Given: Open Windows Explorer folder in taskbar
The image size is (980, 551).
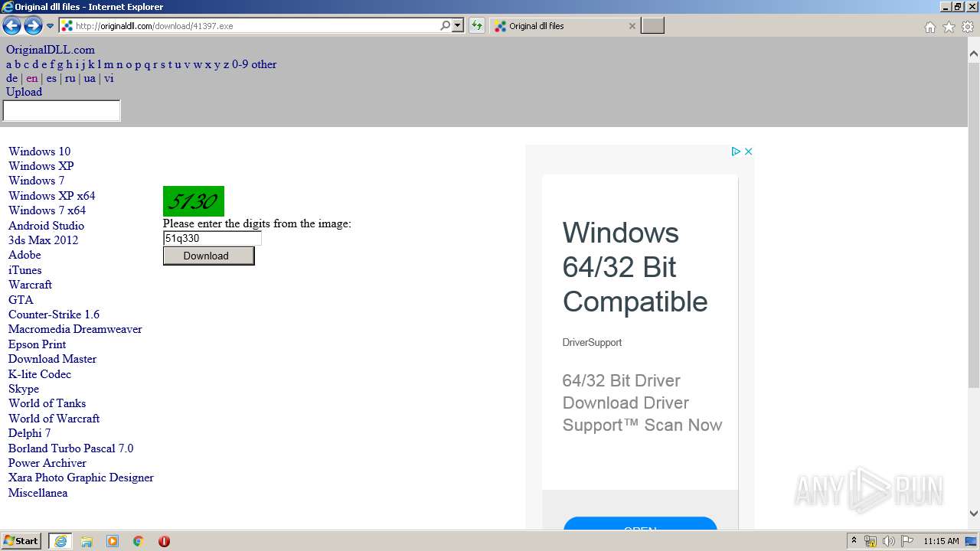Looking at the screenshot, I should [x=87, y=541].
